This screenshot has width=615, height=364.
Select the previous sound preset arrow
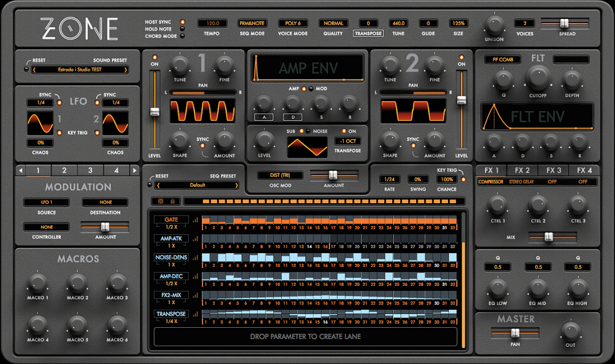point(34,70)
